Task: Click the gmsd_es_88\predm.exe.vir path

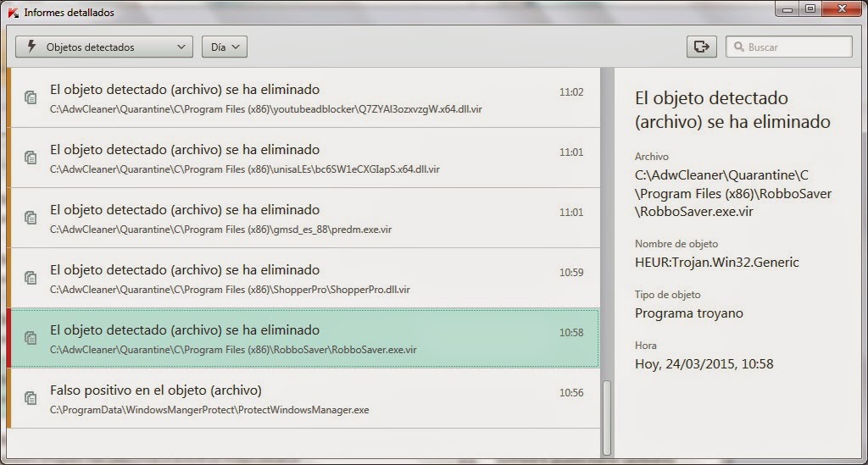Action: tap(221, 230)
